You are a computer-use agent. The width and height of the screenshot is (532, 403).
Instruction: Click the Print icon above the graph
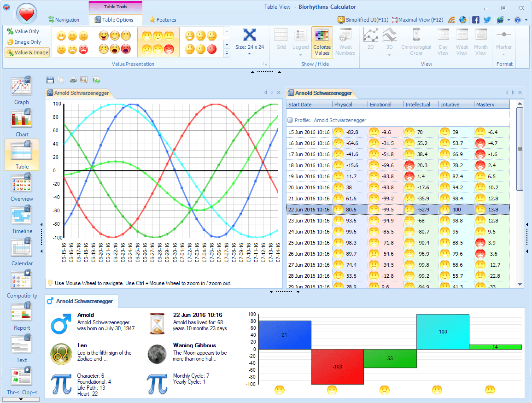(x=73, y=80)
